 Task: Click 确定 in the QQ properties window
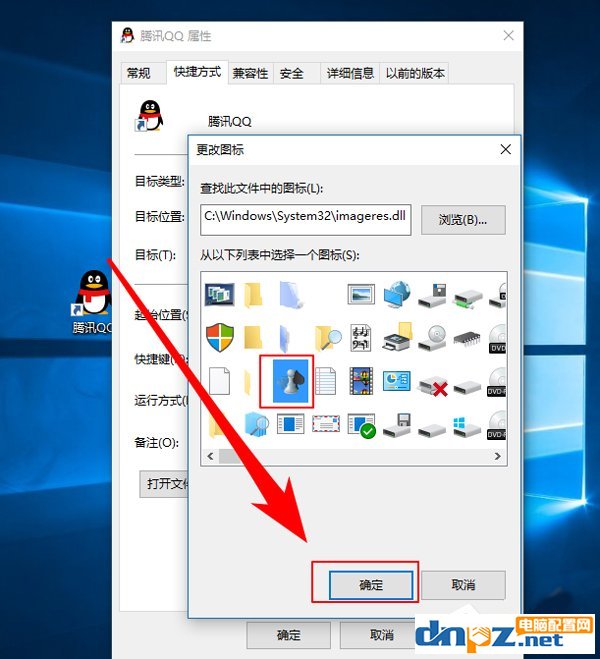289,635
